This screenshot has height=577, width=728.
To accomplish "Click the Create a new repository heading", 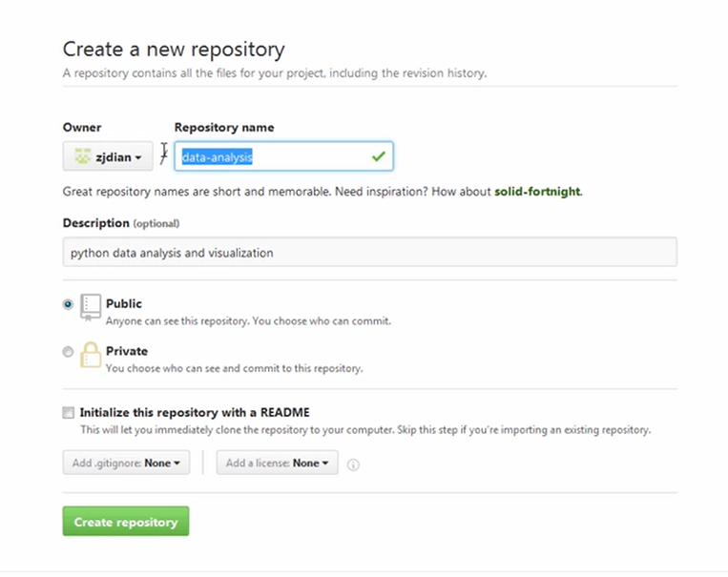I will (174, 49).
